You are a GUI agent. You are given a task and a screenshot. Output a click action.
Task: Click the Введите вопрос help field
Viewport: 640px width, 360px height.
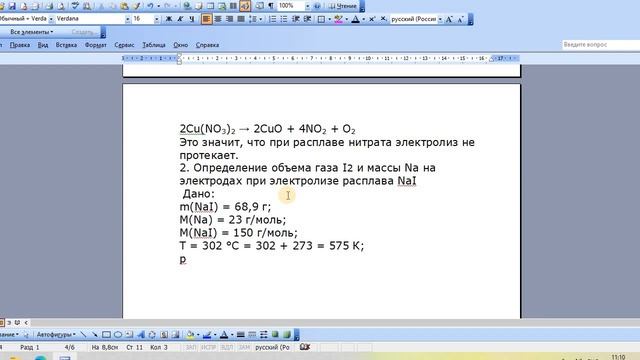(x=601, y=44)
